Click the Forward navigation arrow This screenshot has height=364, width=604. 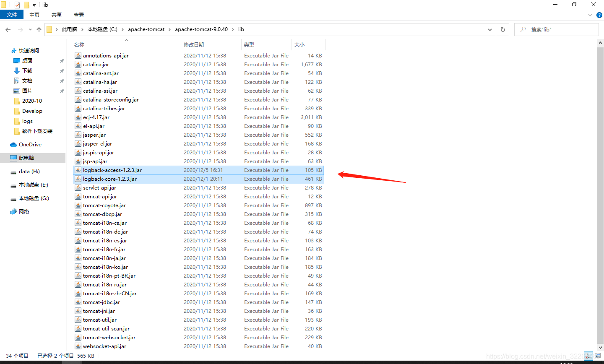point(20,30)
